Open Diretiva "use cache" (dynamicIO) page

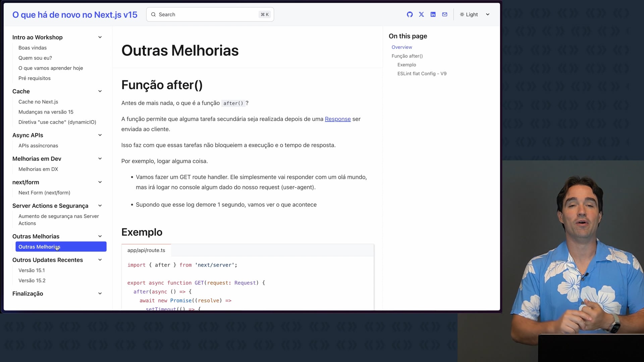pos(57,122)
